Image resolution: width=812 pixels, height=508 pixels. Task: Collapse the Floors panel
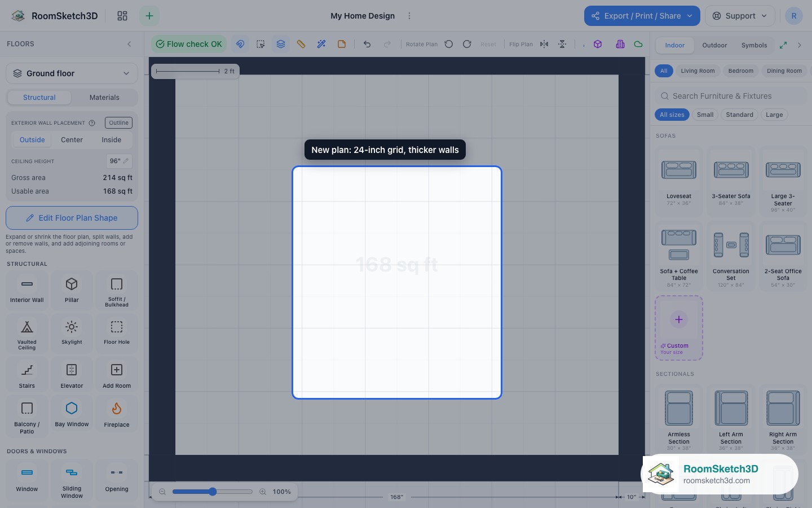[x=129, y=44]
